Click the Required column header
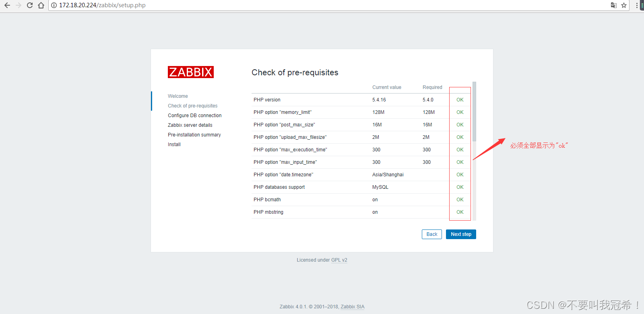Screen dimensions: 644x314 click(432, 87)
